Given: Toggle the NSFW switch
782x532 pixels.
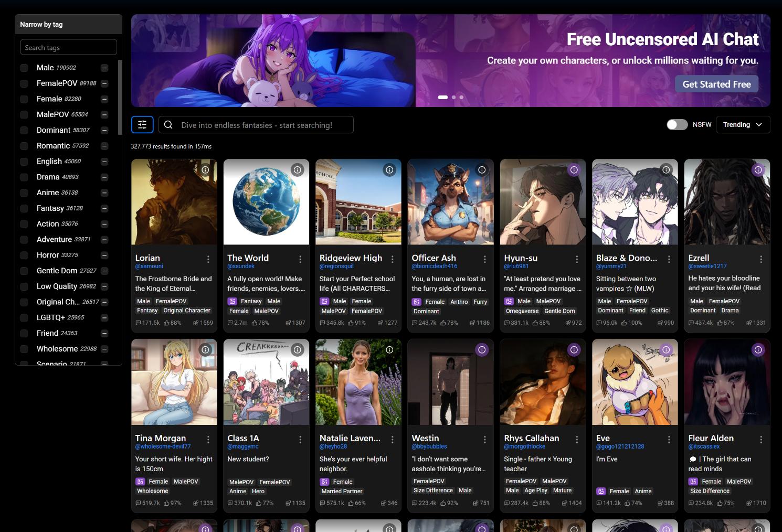Looking at the screenshot, I should pos(677,125).
